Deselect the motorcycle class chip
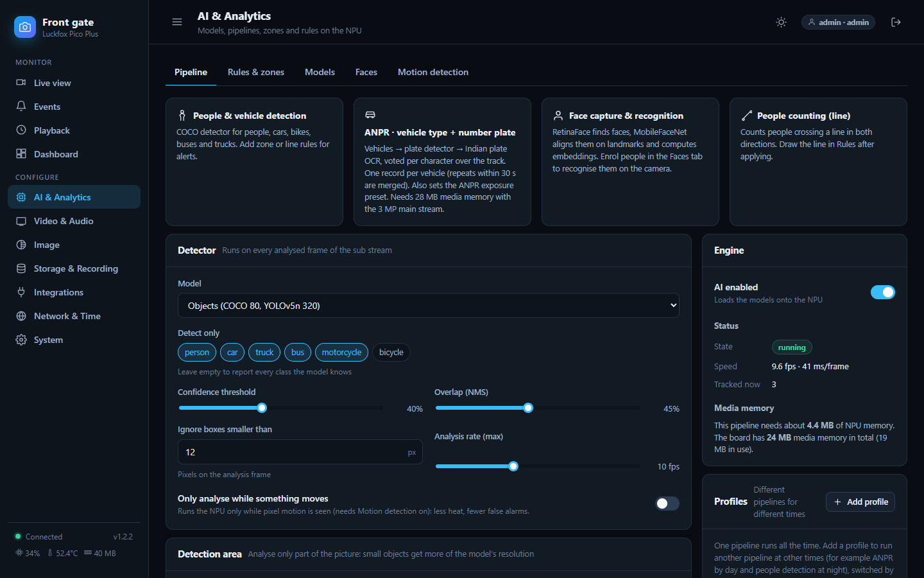Image resolution: width=924 pixels, height=578 pixels. (x=341, y=352)
